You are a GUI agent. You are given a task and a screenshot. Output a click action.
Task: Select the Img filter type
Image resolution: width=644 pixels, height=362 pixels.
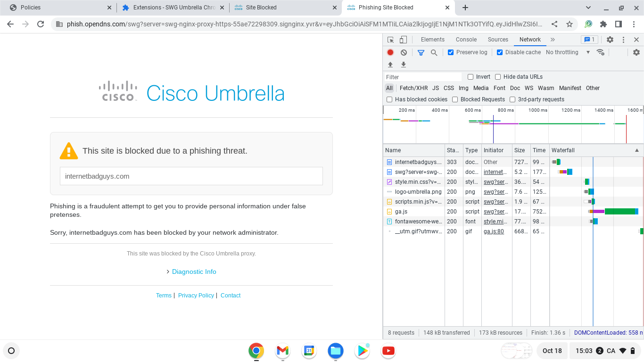click(463, 88)
